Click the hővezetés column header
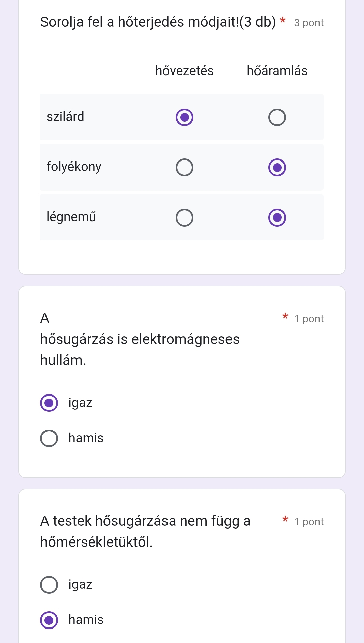 point(184,71)
